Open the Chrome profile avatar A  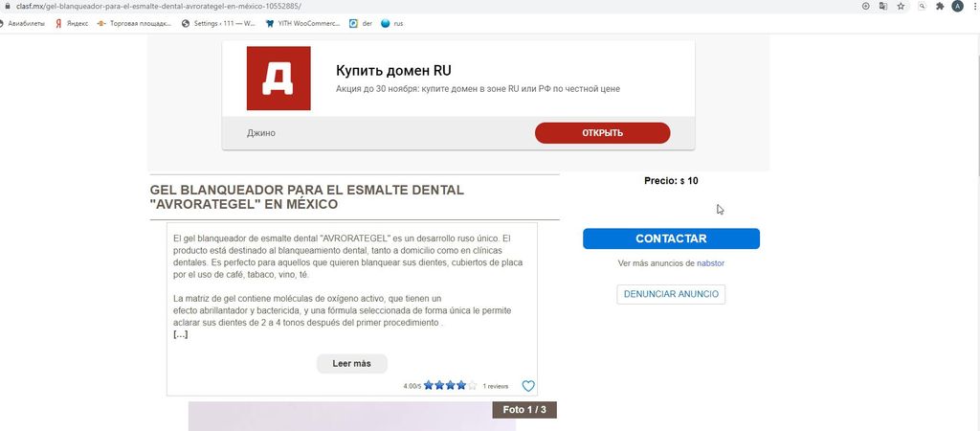[957, 7]
